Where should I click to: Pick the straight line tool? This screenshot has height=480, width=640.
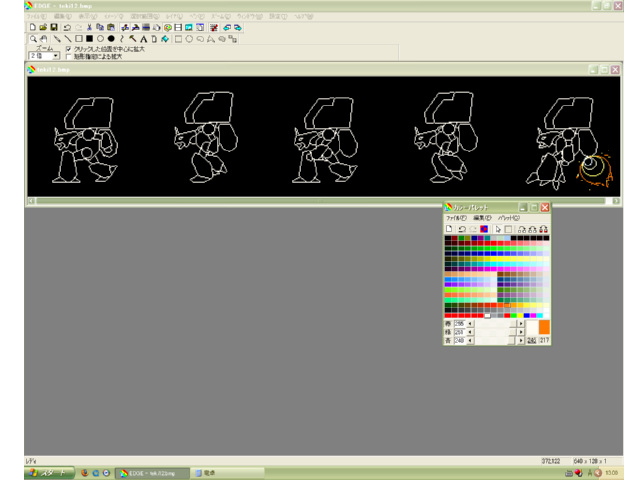[68, 39]
